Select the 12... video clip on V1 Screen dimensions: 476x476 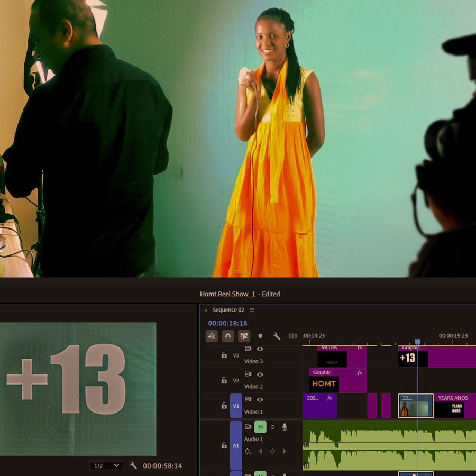(x=416, y=406)
